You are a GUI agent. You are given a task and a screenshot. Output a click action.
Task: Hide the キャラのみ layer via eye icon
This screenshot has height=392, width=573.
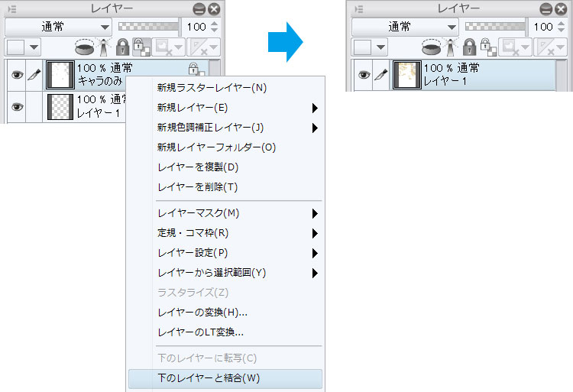point(17,75)
